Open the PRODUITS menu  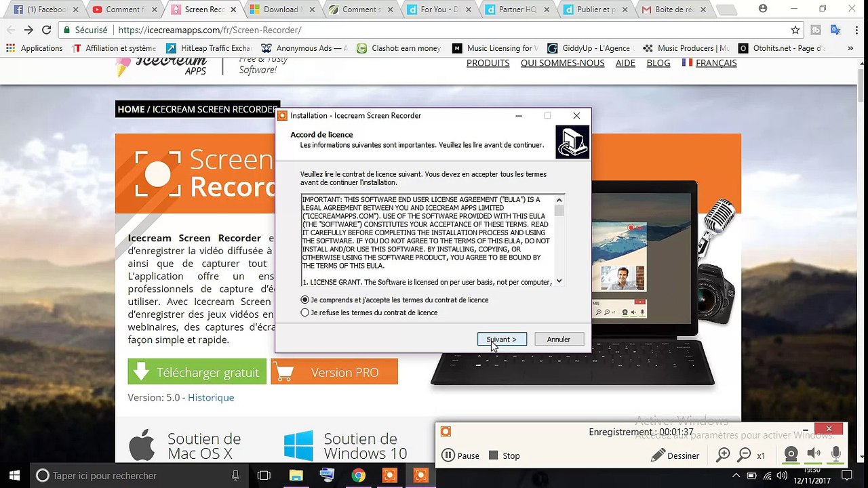pos(488,63)
